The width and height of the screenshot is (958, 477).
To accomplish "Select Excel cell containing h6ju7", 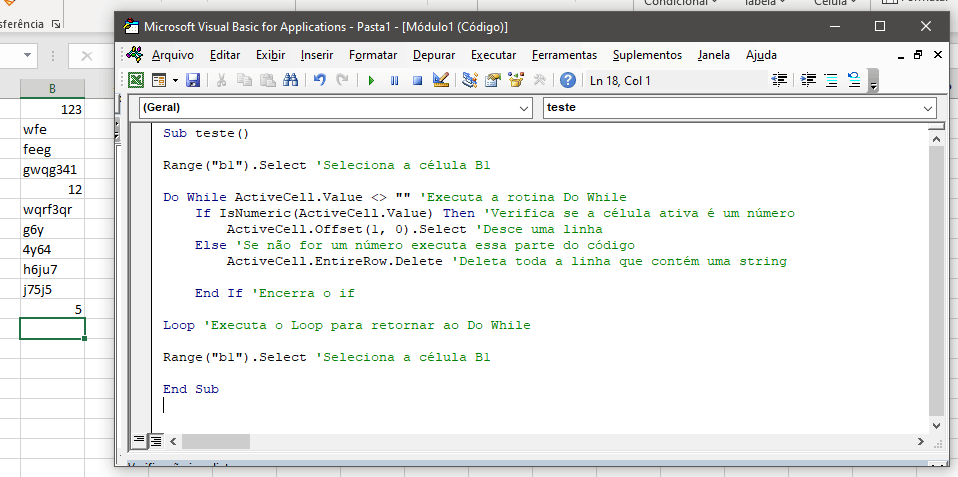I will pyautogui.click(x=52, y=269).
